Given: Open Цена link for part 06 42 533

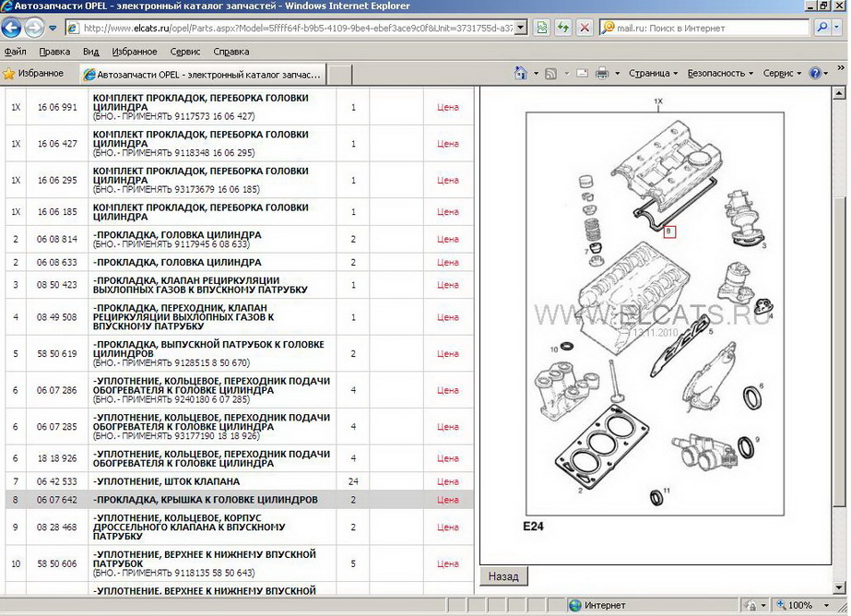Looking at the screenshot, I should pos(448,481).
